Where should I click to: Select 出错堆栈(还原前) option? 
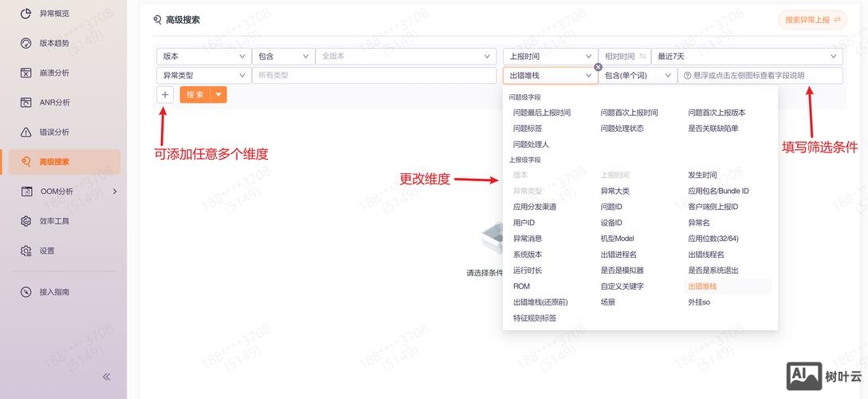click(x=540, y=302)
